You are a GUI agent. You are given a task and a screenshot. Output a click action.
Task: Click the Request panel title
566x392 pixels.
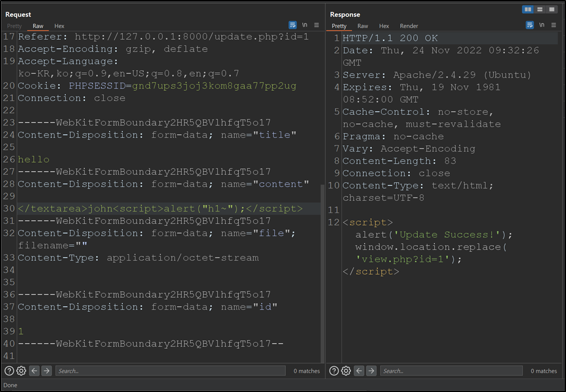pyautogui.click(x=18, y=15)
